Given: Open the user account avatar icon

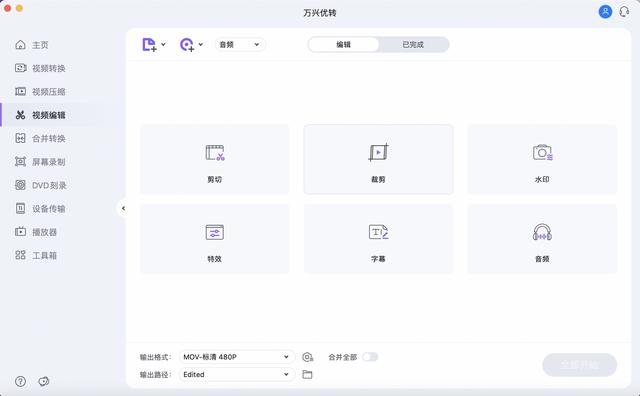Looking at the screenshot, I should [x=605, y=12].
